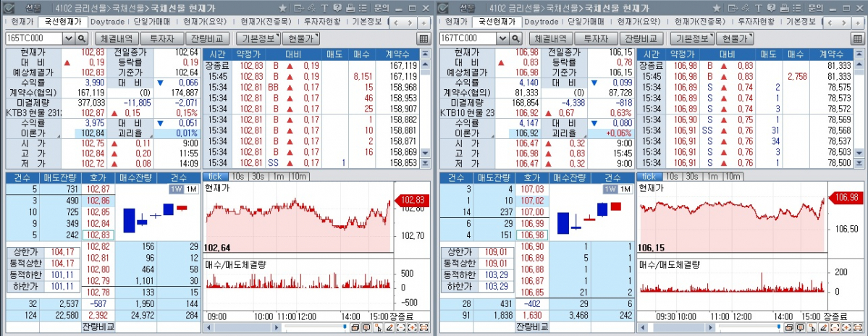Switch the 165TC000 chart to the 30s interval
Screen dimensions: 868x336
258,177
